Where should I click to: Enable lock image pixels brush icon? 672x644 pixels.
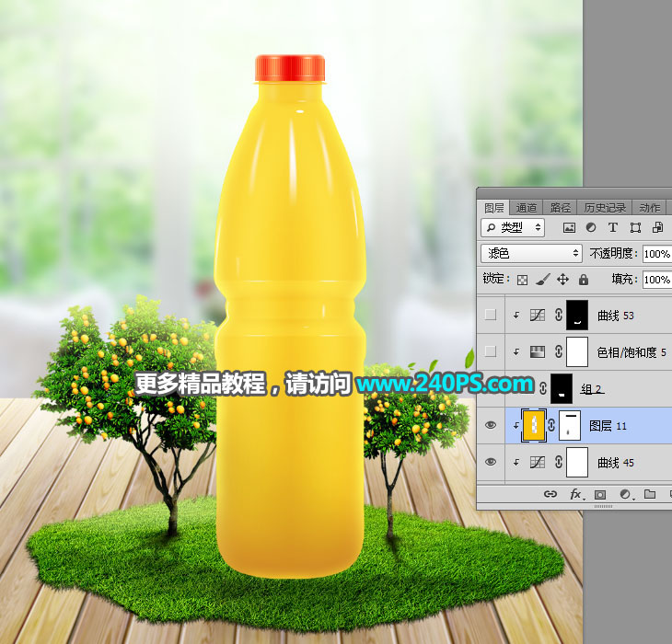542,279
